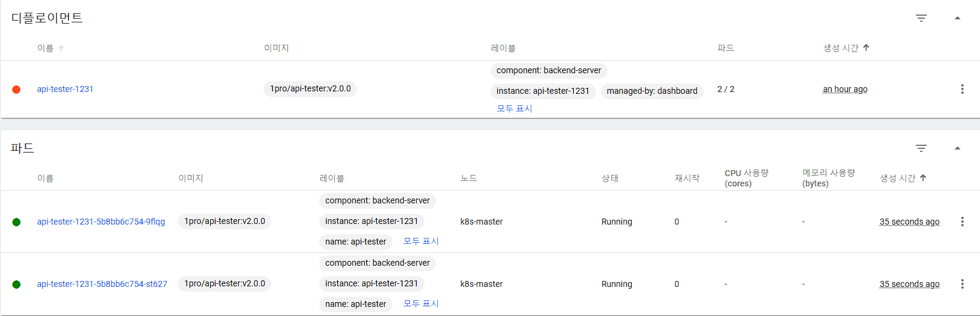Sort deployments by 생성 시간 column
Viewport: 980px width, 316px height.
841,48
